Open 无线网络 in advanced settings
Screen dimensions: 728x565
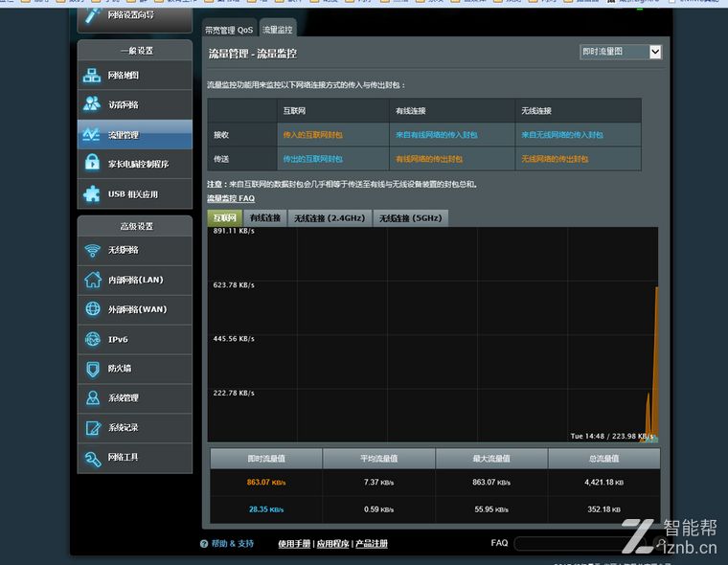pyautogui.click(x=135, y=250)
